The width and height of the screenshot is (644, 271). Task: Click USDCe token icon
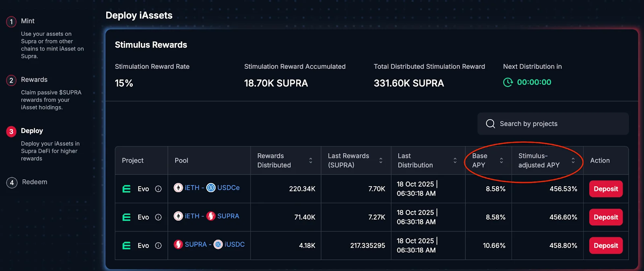coord(211,188)
